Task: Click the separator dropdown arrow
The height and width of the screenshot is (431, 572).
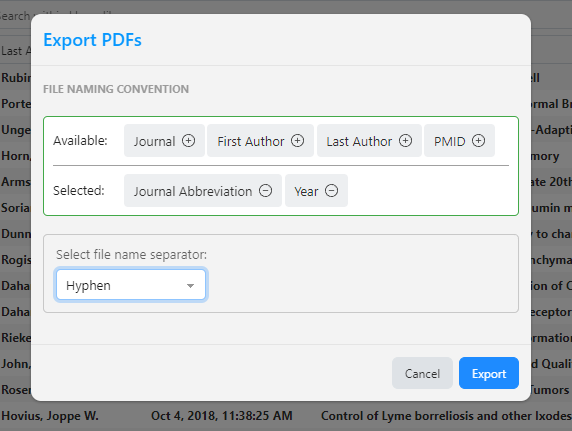Action: tap(190, 286)
